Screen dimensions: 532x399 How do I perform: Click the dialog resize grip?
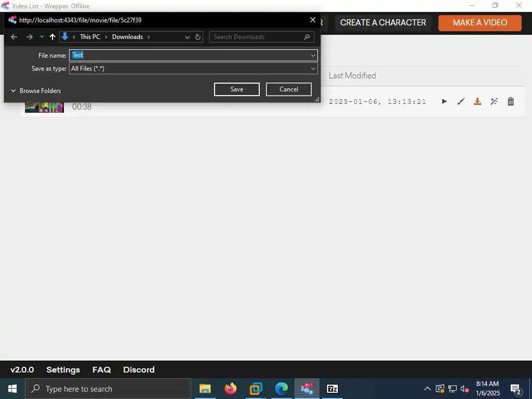317,99
